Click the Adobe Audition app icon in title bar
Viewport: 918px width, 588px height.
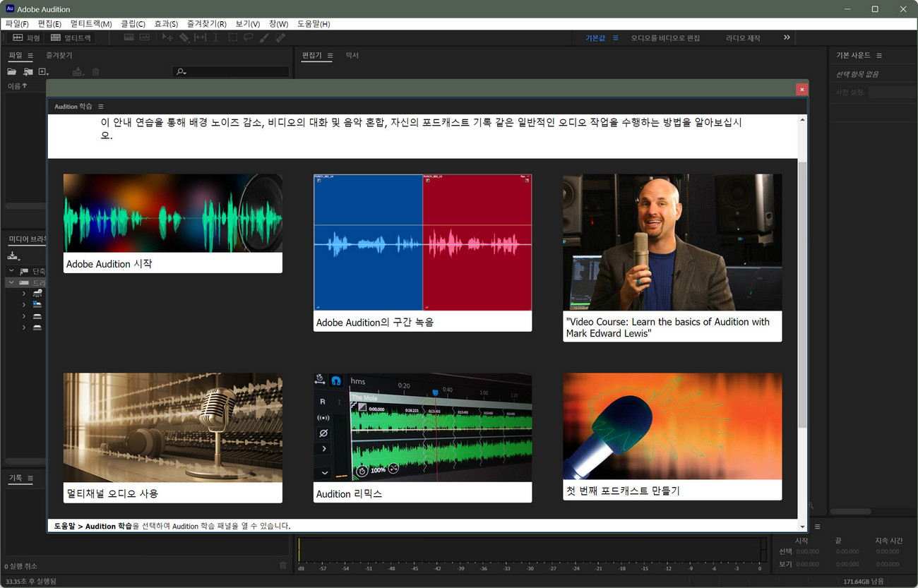[x=10, y=8]
